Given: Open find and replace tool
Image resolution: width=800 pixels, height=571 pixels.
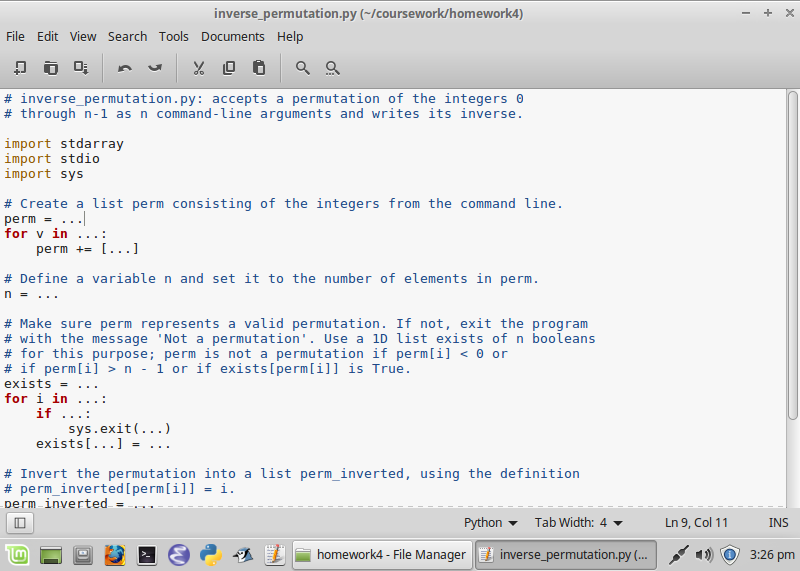Looking at the screenshot, I should 333,68.
